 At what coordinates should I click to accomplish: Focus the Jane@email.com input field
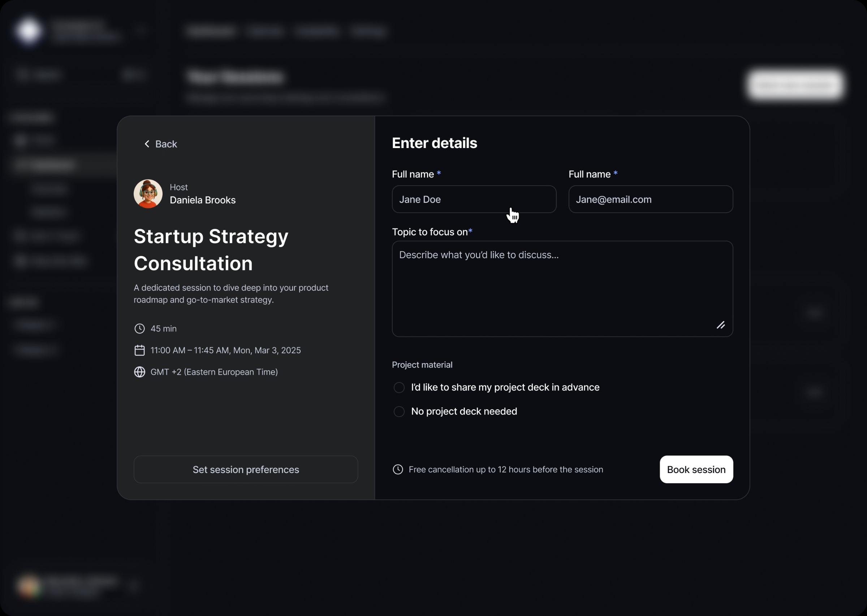(x=650, y=199)
